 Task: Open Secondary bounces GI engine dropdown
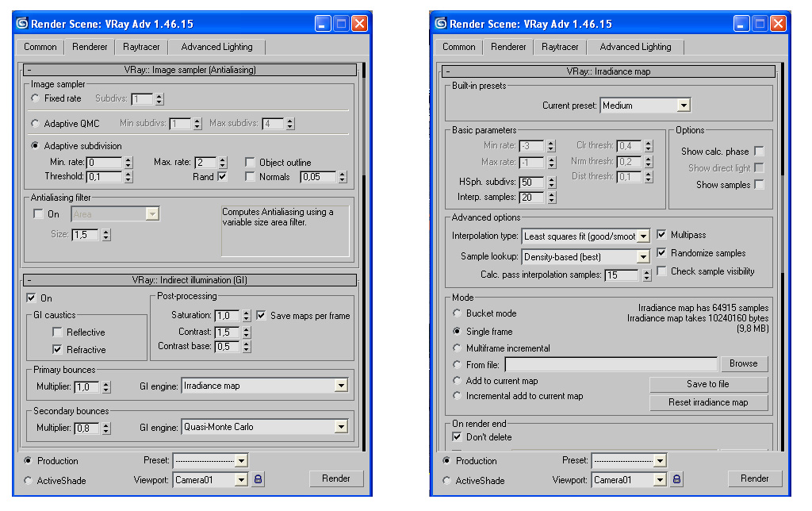tap(340, 427)
